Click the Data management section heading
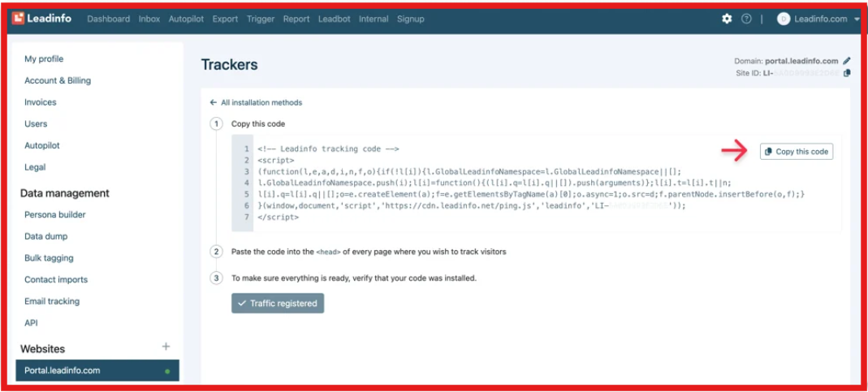 pos(65,192)
